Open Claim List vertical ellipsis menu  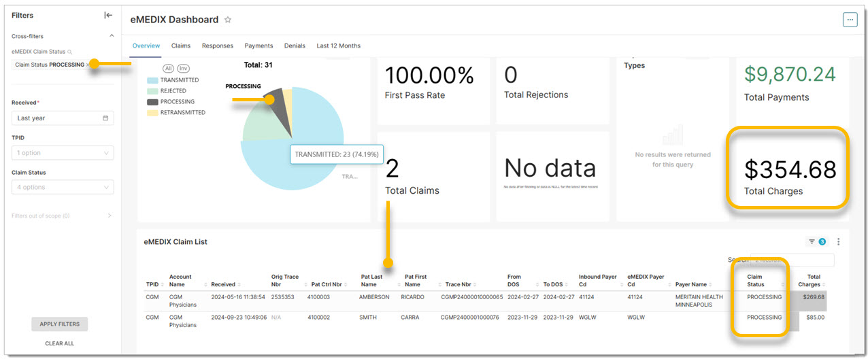[839, 241]
